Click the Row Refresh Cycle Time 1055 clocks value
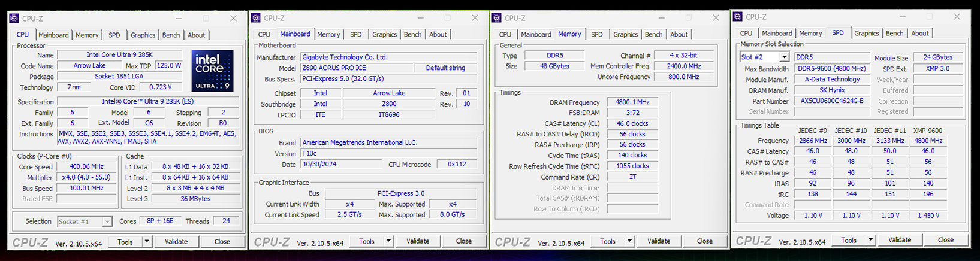The image size is (980, 261). (632, 166)
